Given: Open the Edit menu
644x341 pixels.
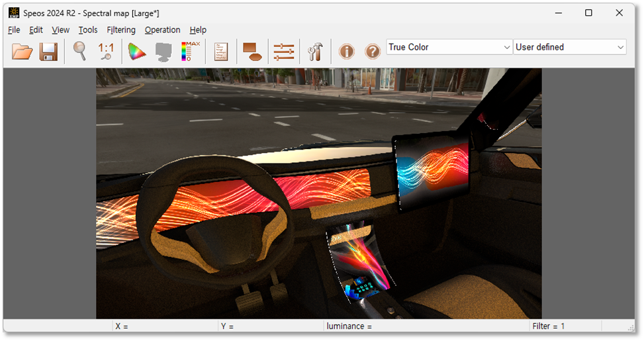Looking at the screenshot, I should point(36,30).
